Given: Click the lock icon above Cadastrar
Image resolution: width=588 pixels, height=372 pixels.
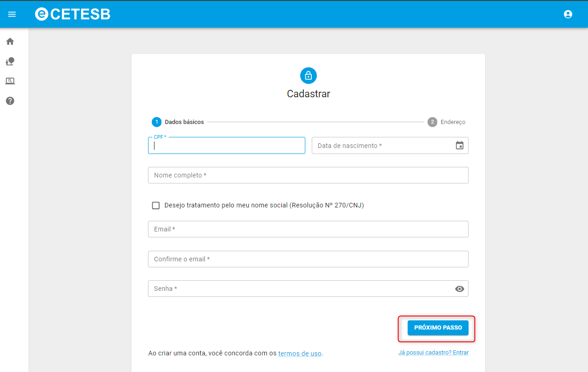Looking at the screenshot, I should [x=308, y=76].
